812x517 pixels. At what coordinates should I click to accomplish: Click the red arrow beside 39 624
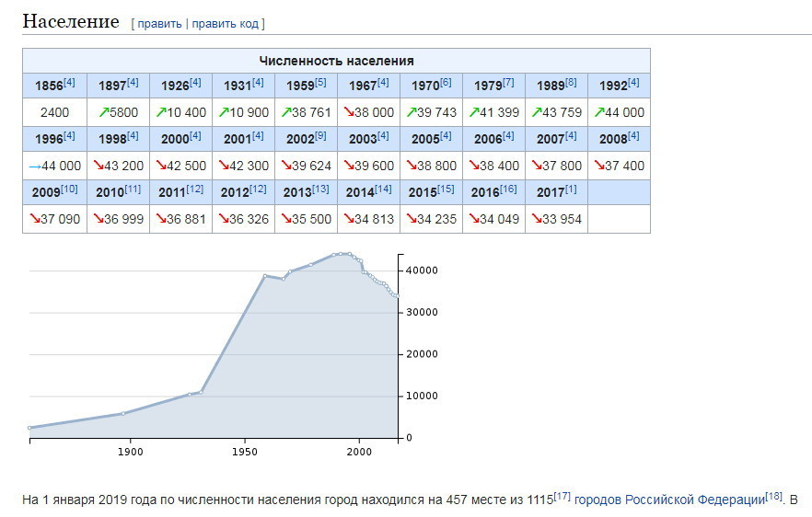click(287, 166)
